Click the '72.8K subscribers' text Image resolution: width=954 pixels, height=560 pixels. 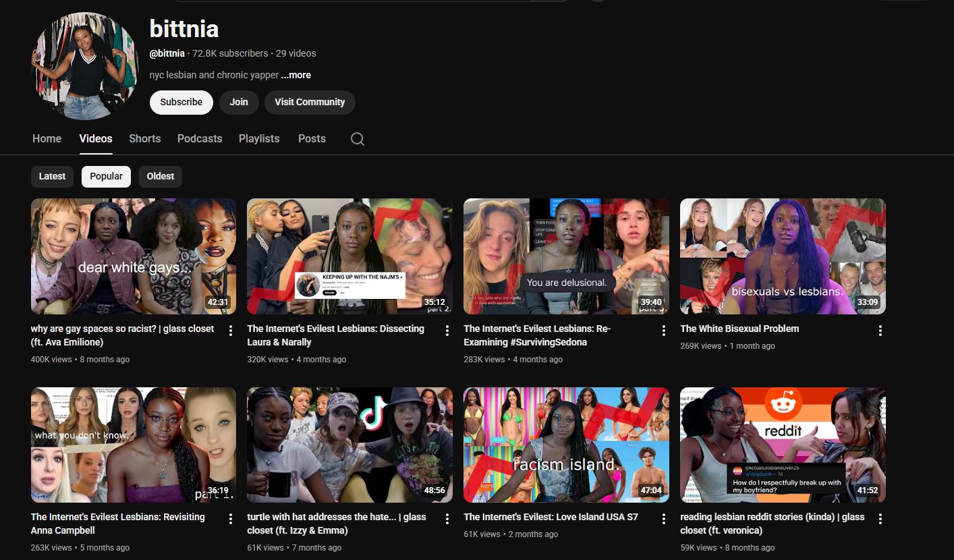coord(230,53)
